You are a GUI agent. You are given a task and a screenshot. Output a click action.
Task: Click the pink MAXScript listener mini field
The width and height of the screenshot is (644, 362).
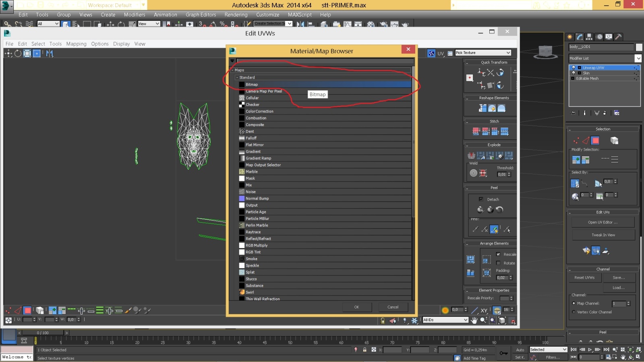pyautogui.click(x=17, y=350)
